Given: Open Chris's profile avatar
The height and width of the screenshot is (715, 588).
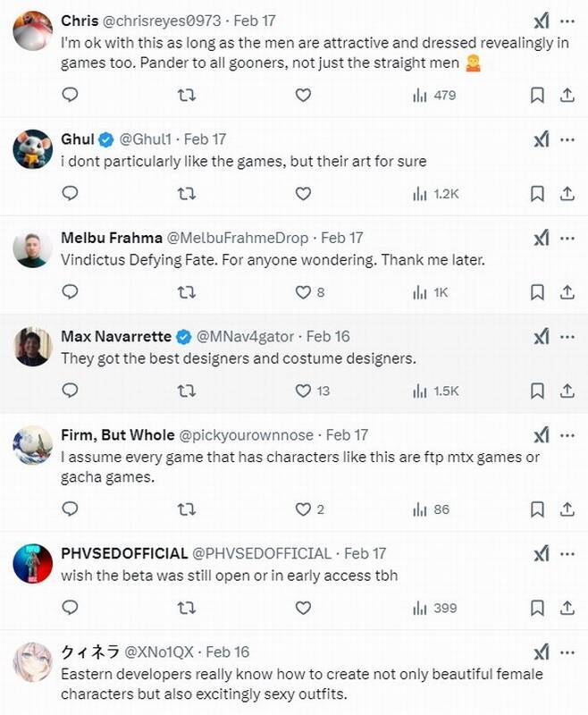Looking at the screenshot, I should click(x=32, y=31).
